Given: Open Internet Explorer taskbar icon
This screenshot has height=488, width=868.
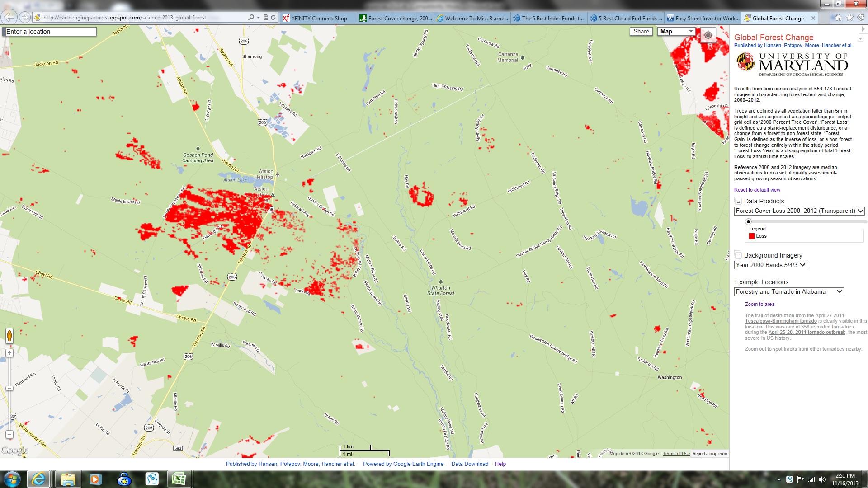Looking at the screenshot, I should [39, 479].
